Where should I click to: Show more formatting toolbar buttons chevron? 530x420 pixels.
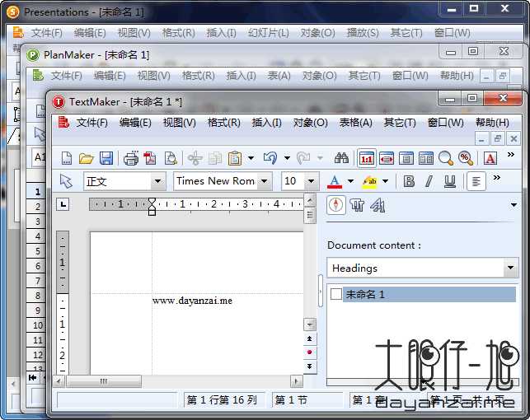pos(496,178)
